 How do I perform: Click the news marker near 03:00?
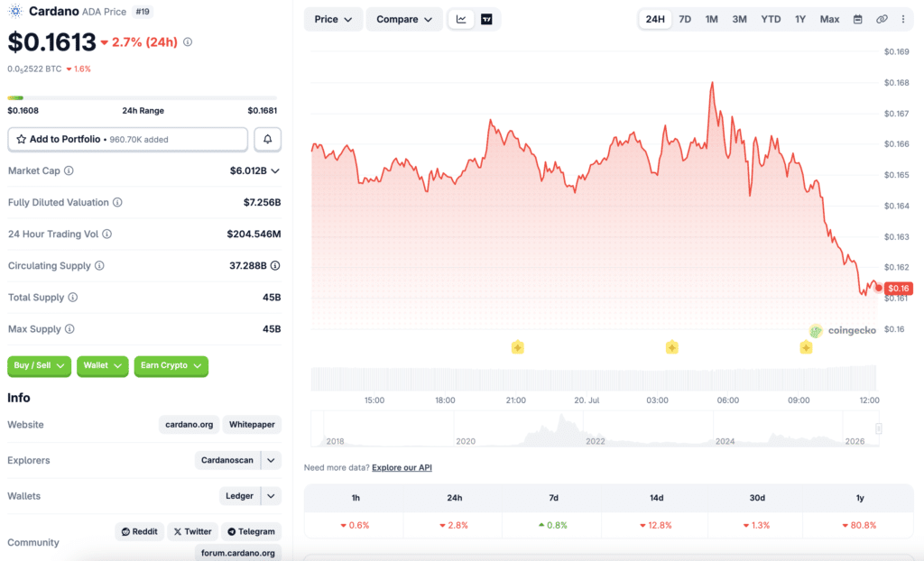click(671, 347)
